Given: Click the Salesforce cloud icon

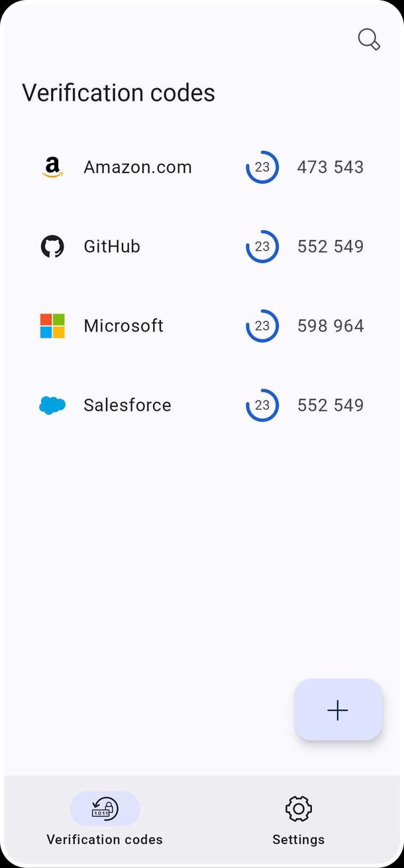Looking at the screenshot, I should click(x=52, y=405).
